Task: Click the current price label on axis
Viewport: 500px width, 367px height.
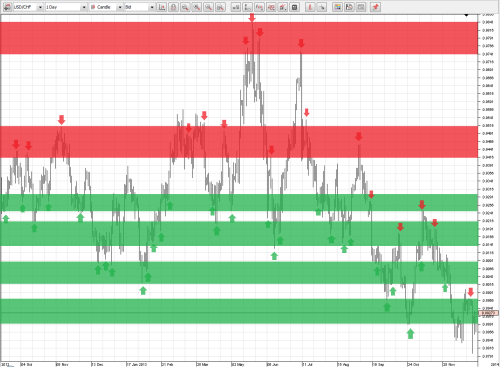Action: point(488,313)
